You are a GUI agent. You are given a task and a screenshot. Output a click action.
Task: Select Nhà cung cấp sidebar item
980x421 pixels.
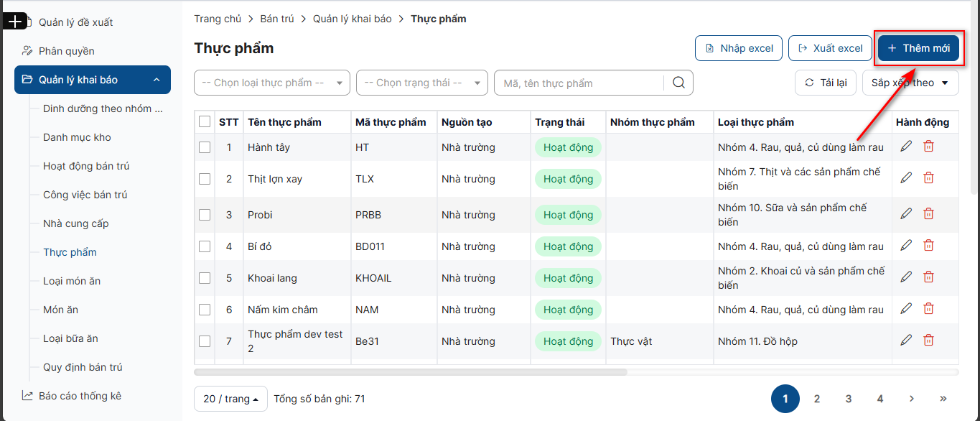tap(76, 223)
